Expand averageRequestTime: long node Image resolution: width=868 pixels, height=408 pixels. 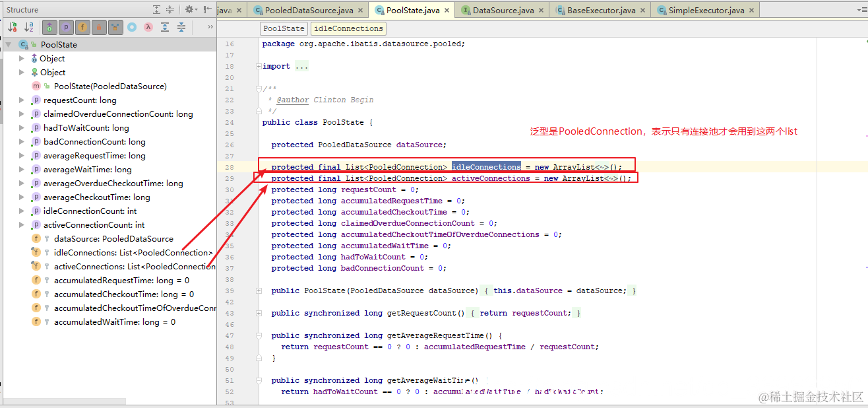click(22, 156)
